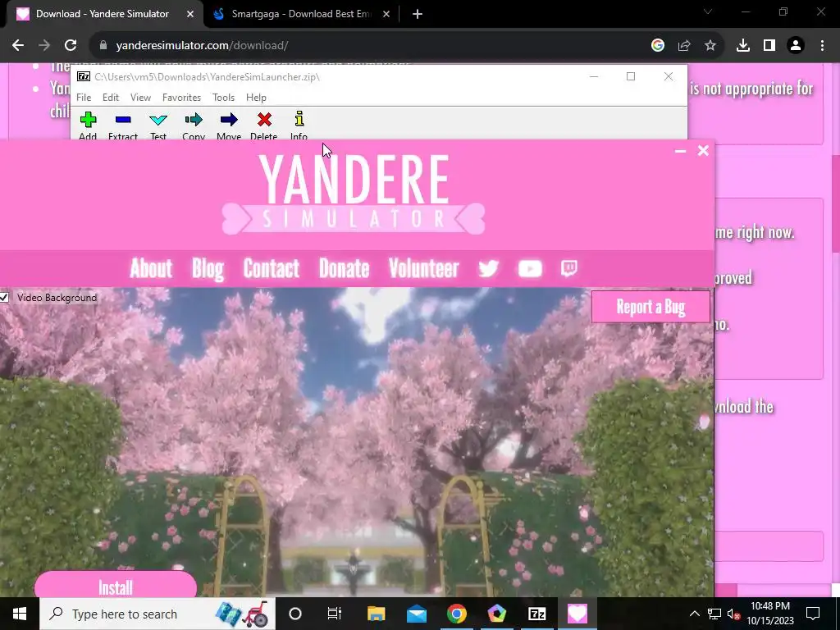This screenshot has width=840, height=630.
Task: Open the notification center icon
Action: pos(813,614)
